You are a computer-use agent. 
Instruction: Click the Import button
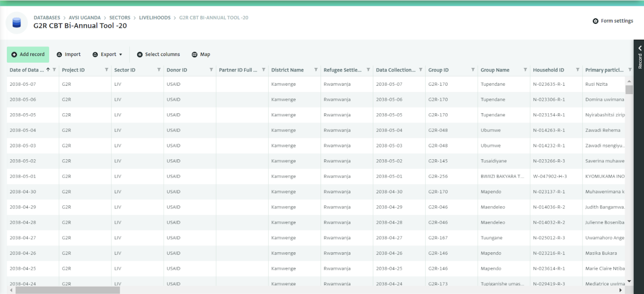(x=69, y=54)
